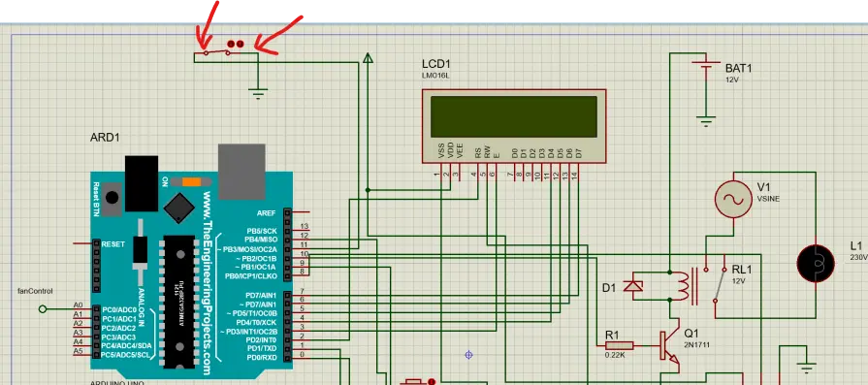Select the power terminal arrow near LCD1
Image resolution: width=868 pixels, height=385 pixels.
pyautogui.click(x=368, y=57)
